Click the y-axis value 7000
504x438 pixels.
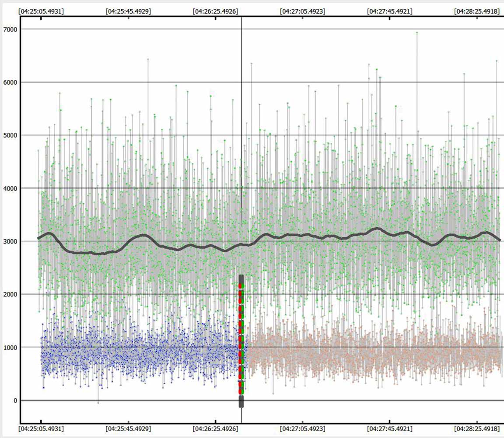[x=10, y=30]
